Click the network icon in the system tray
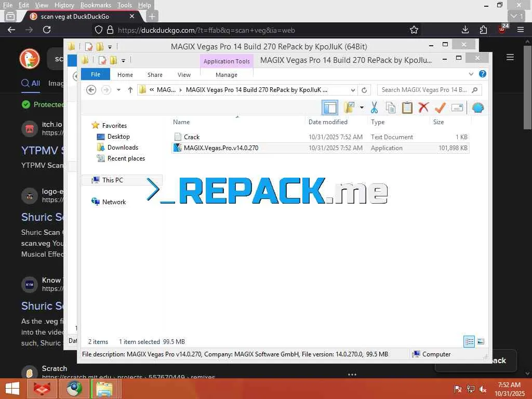The image size is (532, 399). pos(470,389)
